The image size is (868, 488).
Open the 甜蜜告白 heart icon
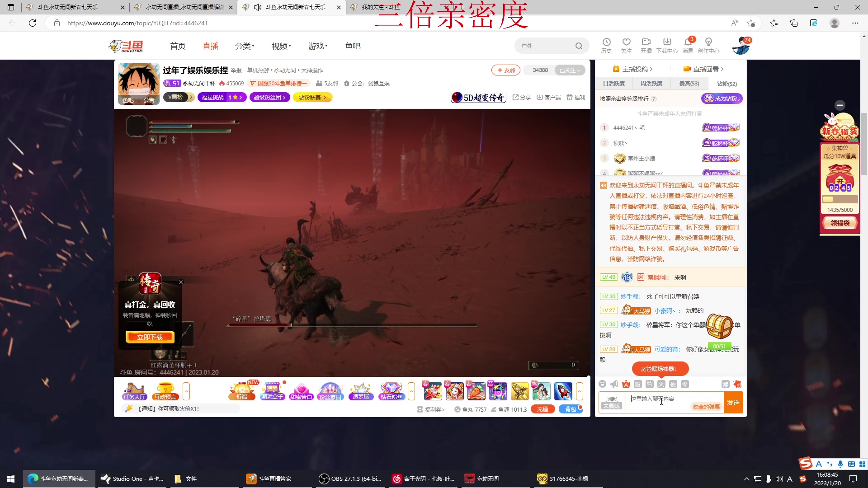301,391
